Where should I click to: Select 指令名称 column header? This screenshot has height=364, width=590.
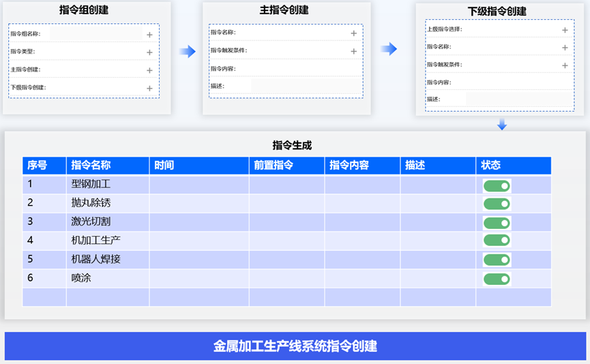click(x=107, y=165)
